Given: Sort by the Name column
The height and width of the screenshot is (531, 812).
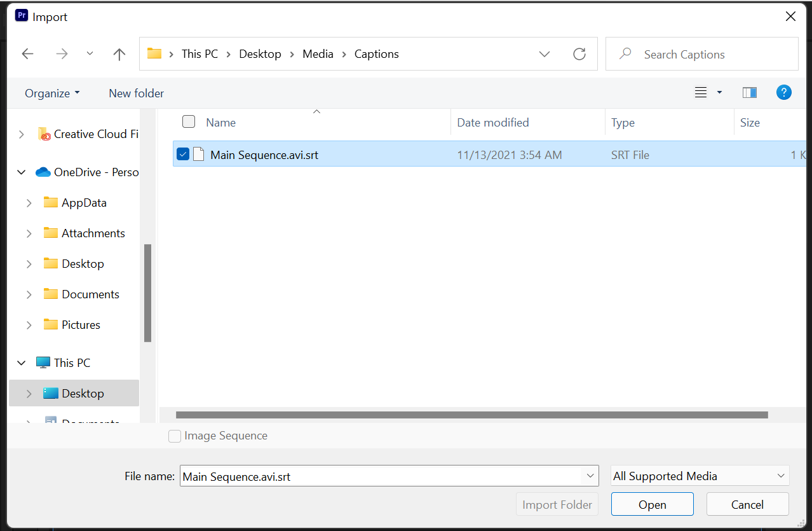Looking at the screenshot, I should (x=220, y=123).
